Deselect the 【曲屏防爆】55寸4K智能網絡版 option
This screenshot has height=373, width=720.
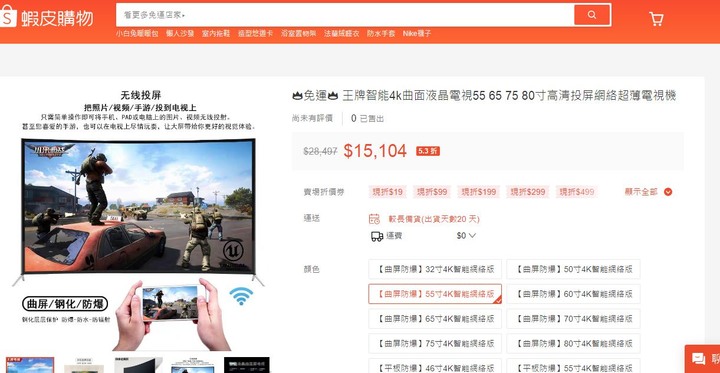(x=435, y=294)
